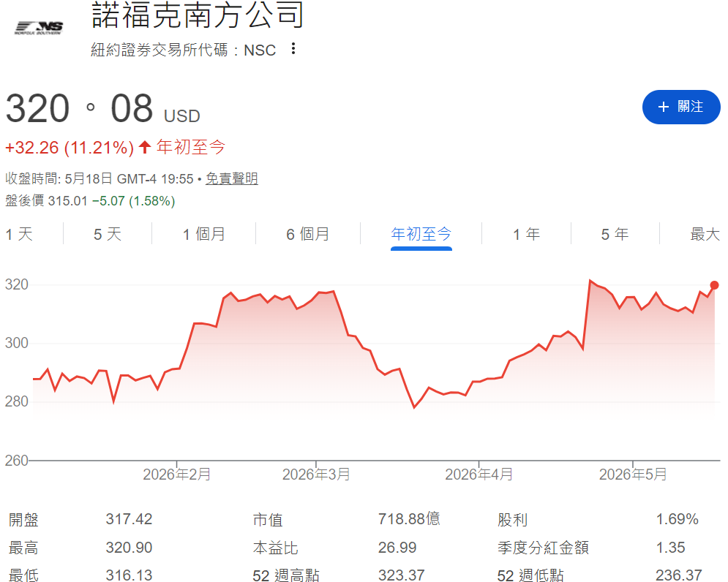Click the 季度分紅金額 value 1.35
Viewport: 728px width, 582px height.
click(x=670, y=548)
